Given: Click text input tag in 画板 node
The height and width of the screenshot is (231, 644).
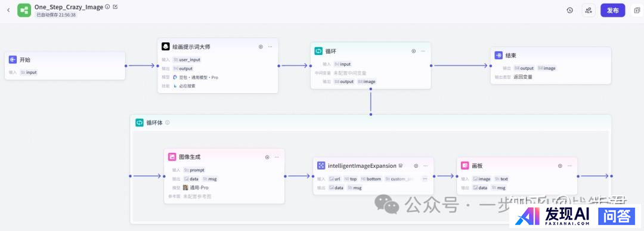Looking at the screenshot, I should (x=501, y=179).
